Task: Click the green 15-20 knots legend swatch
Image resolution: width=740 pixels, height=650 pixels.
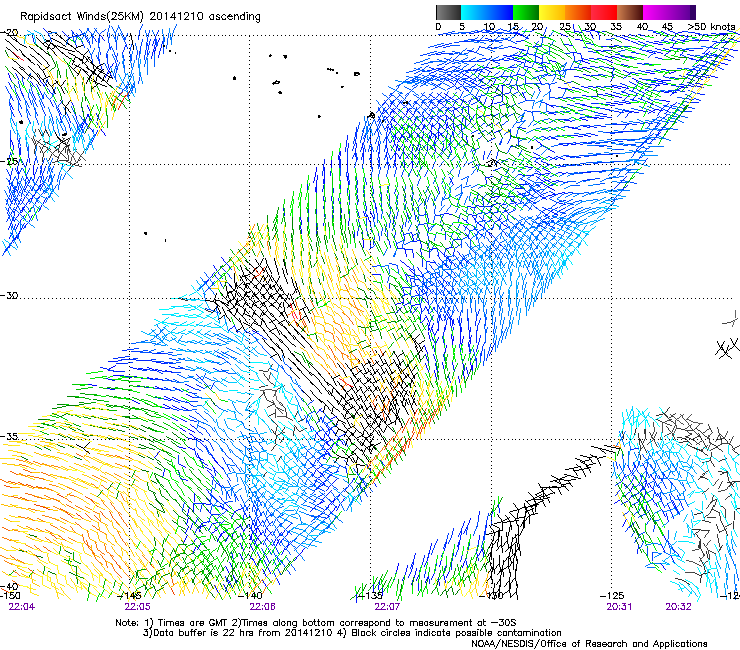Action: [526, 12]
